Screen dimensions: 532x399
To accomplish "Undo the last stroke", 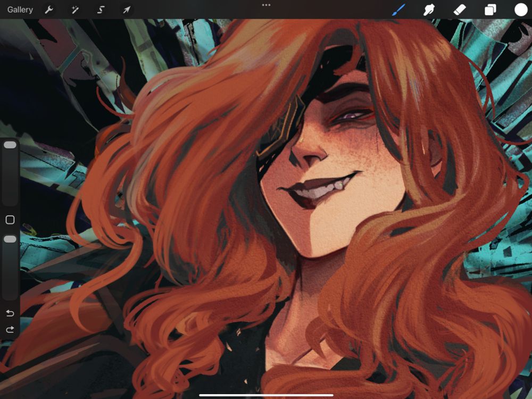I will (x=10, y=313).
